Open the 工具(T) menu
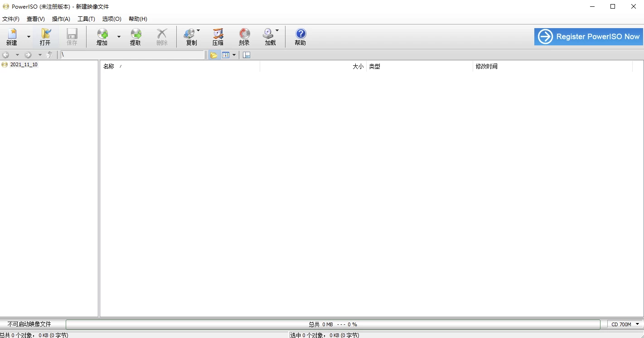 [86, 19]
